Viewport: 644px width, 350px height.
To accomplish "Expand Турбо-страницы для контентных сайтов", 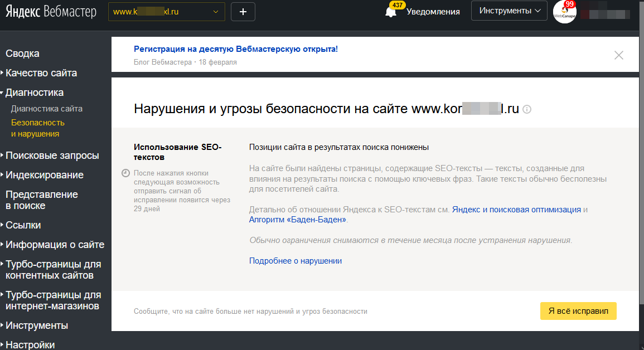I will click(53, 270).
